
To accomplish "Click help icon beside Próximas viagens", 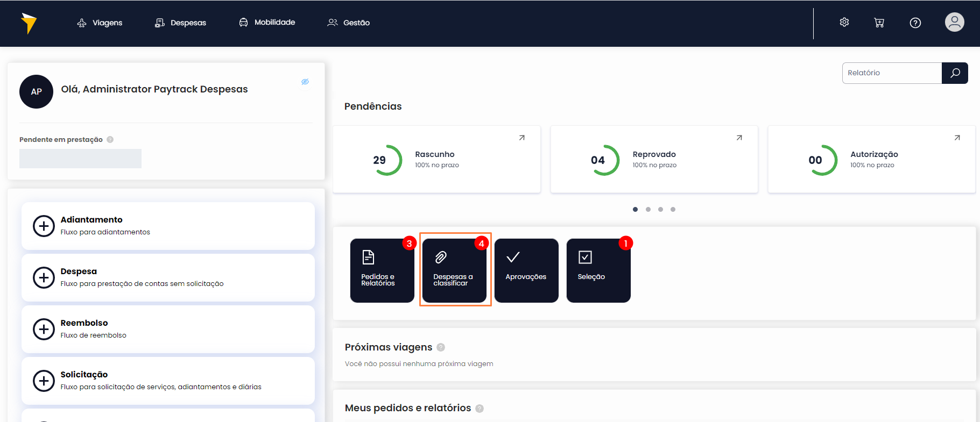I will (441, 347).
